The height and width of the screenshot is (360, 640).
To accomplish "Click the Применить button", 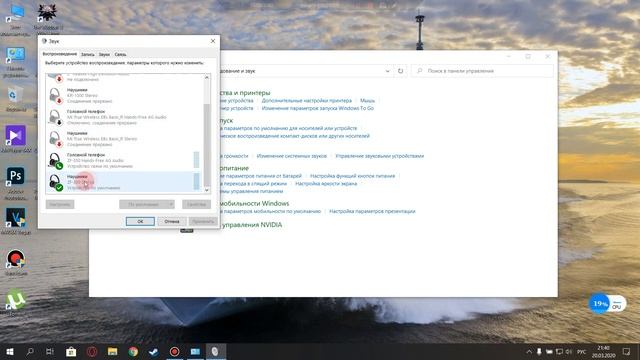I will coord(203,221).
